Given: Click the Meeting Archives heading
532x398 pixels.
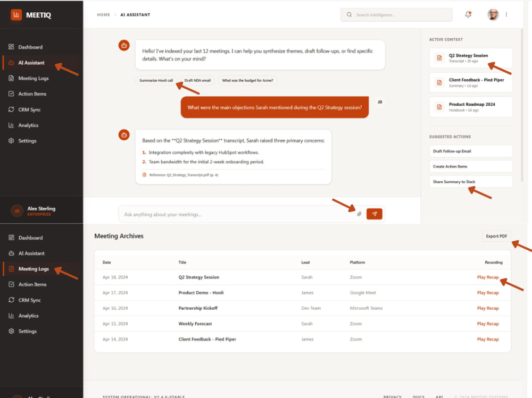Looking at the screenshot, I should 119,236.
